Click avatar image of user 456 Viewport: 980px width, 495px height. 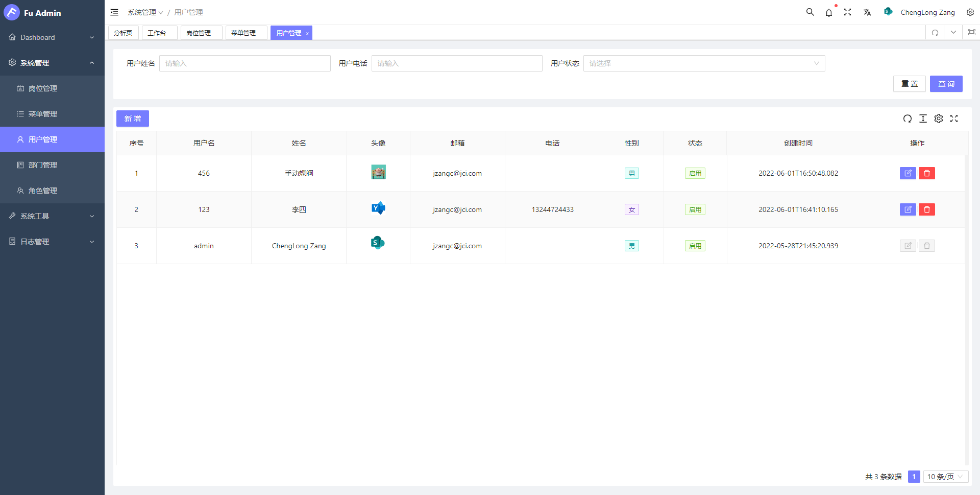click(x=378, y=172)
